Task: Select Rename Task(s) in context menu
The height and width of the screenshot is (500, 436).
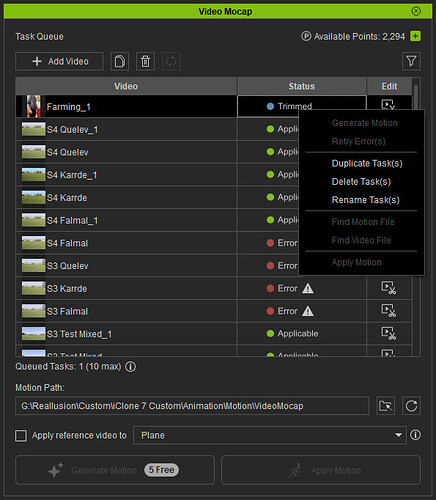Action: tap(366, 200)
